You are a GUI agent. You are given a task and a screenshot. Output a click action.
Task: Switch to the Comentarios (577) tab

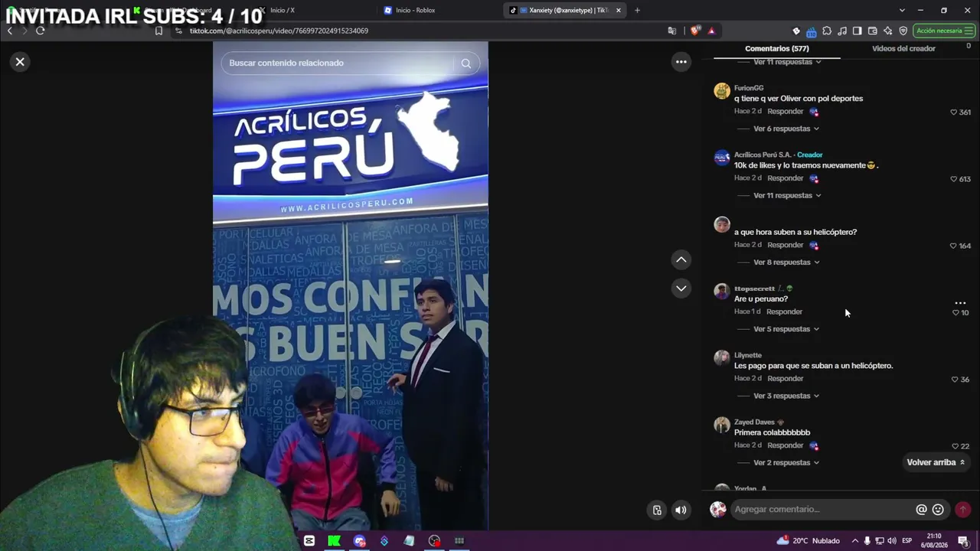pos(776,49)
